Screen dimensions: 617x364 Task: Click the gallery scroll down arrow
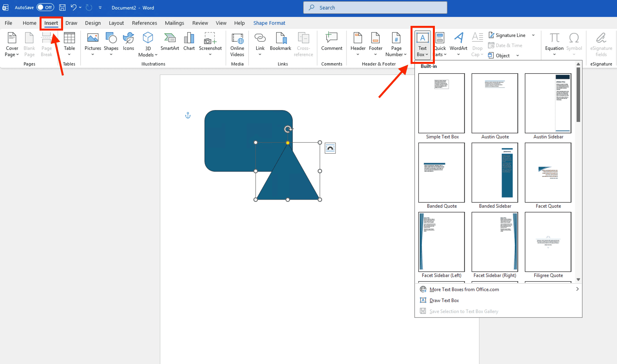click(x=578, y=279)
